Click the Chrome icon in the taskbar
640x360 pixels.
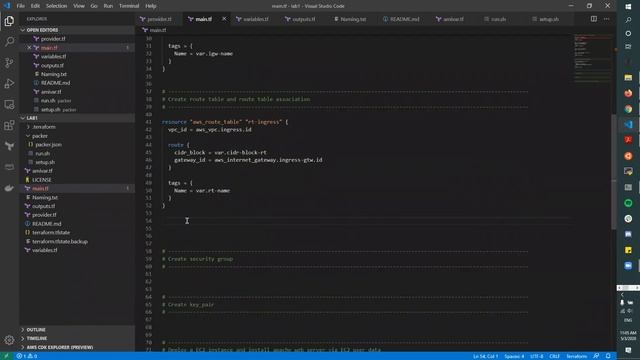coord(628,109)
